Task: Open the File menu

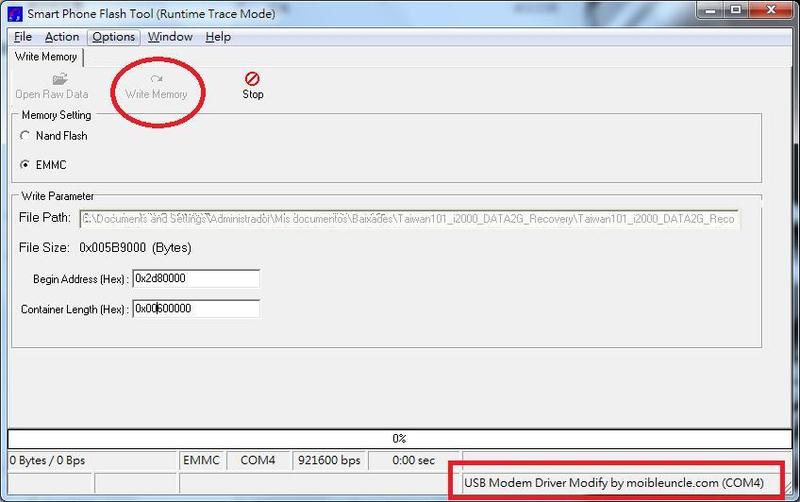Action: coord(22,37)
